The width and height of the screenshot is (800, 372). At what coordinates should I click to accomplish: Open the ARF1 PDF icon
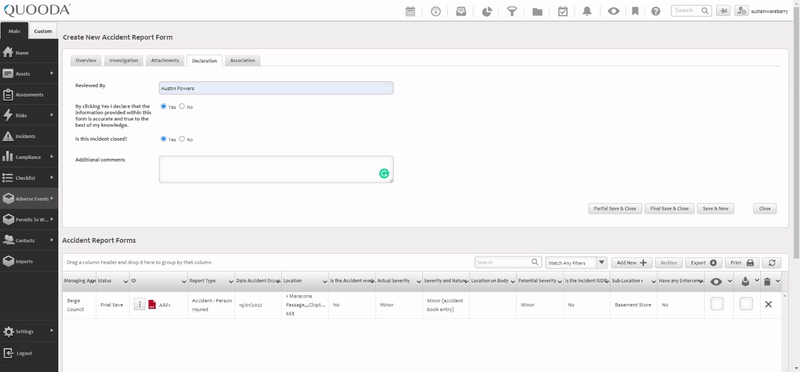tap(152, 305)
